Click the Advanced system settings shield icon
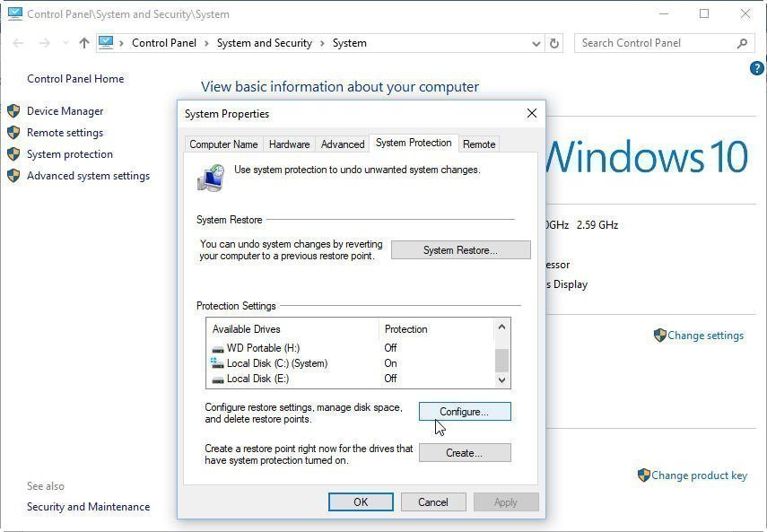The width and height of the screenshot is (767, 532). pyautogui.click(x=13, y=176)
